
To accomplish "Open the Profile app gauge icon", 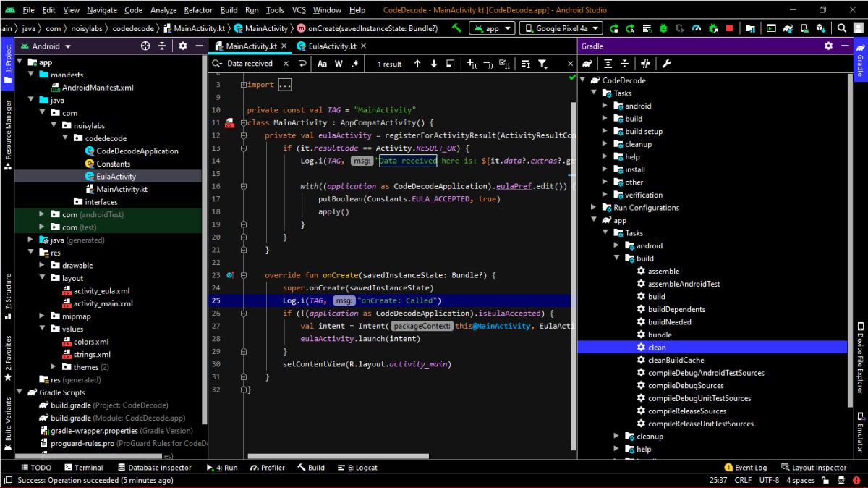I will click(697, 28).
